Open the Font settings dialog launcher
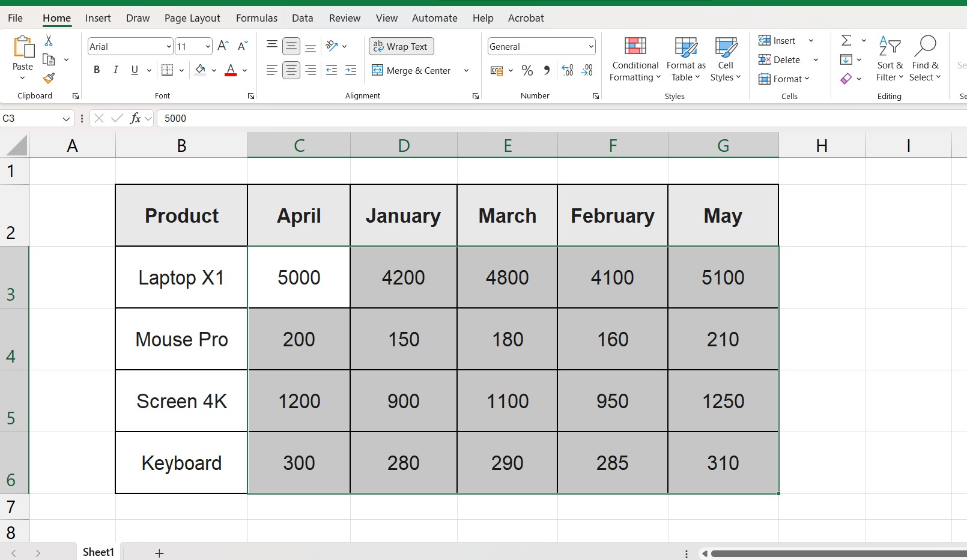The image size is (967, 560). pos(250,95)
